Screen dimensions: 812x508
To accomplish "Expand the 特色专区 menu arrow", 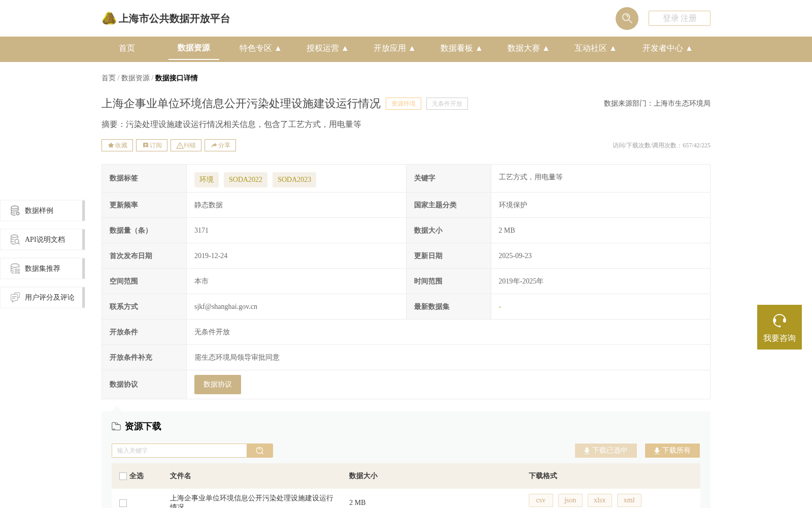I will click(278, 48).
